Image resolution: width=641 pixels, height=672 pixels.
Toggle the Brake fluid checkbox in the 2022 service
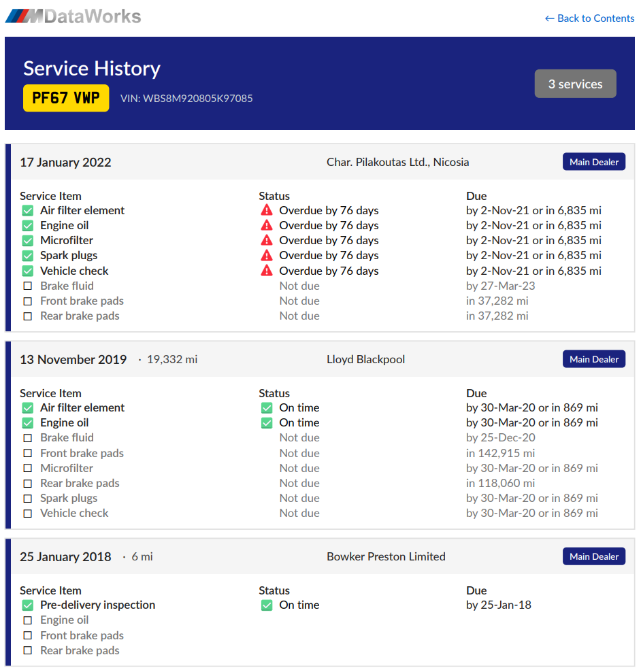[28, 286]
